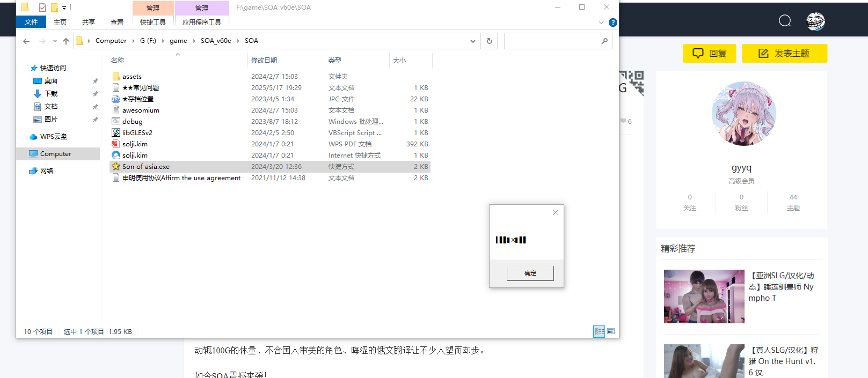This screenshot has height=378, width=868.
Task: Click 确定 in the dialog
Action: click(530, 273)
